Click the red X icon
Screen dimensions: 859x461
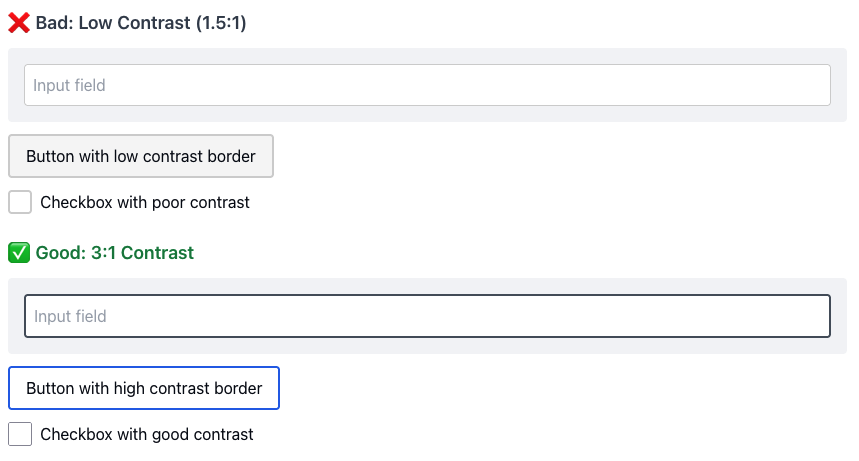point(19,23)
